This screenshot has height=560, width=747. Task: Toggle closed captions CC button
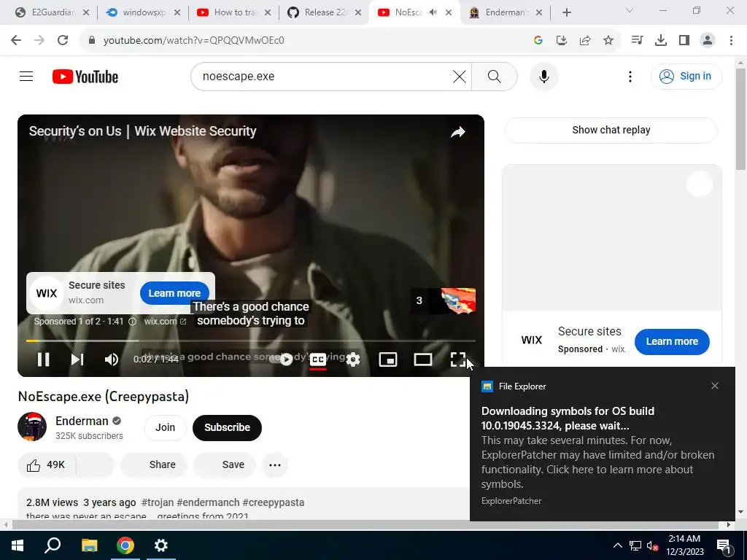coord(318,359)
